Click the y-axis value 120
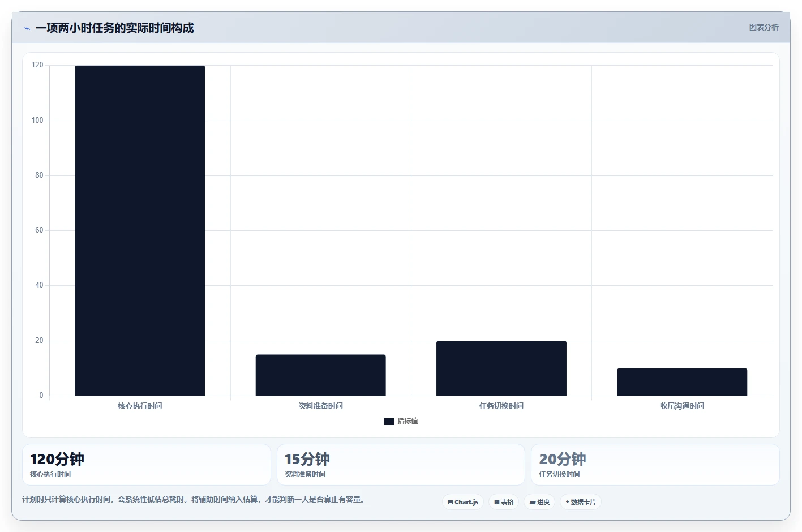Viewport: 802px width, 532px height. [37, 65]
